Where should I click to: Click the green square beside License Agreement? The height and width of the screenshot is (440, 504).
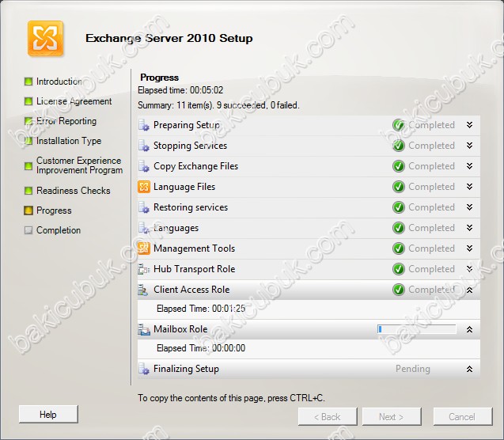28,101
